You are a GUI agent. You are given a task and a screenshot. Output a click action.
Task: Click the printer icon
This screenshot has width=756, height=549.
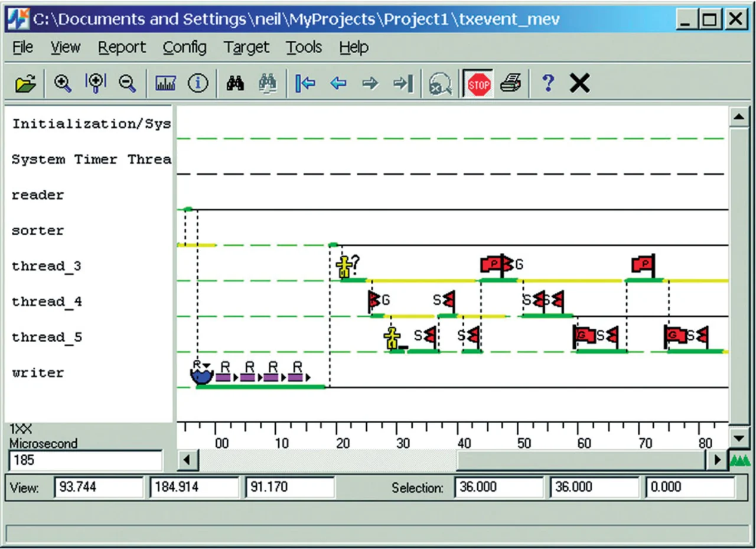pyautogui.click(x=510, y=85)
